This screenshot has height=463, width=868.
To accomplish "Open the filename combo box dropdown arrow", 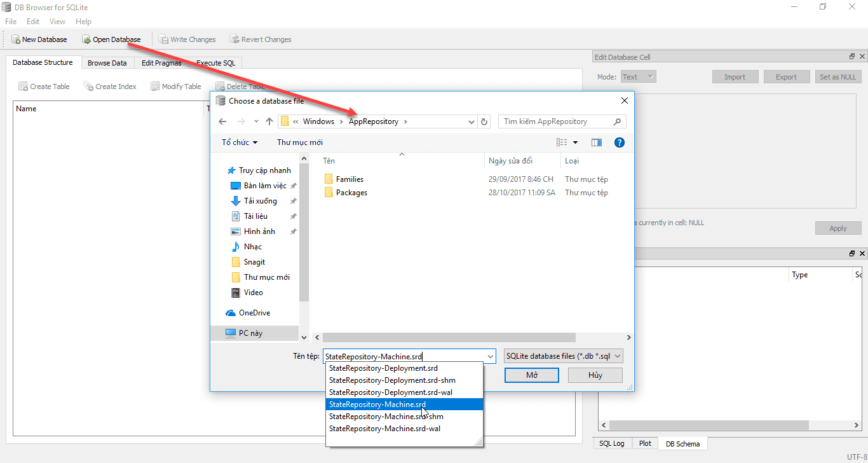I will pyautogui.click(x=490, y=356).
